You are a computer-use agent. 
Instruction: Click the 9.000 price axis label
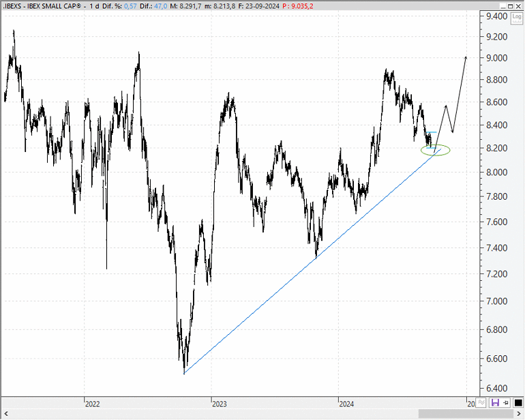497,58
